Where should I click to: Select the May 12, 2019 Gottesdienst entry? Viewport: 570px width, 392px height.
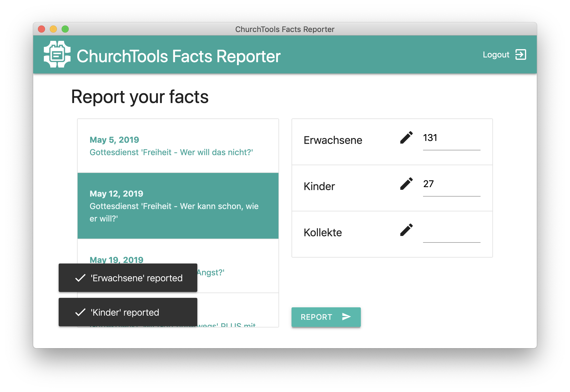tap(178, 206)
